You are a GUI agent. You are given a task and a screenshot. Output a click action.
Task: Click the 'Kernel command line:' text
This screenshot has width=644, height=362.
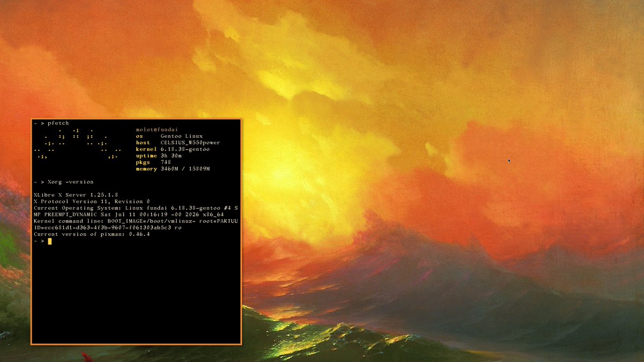pyautogui.click(x=69, y=221)
